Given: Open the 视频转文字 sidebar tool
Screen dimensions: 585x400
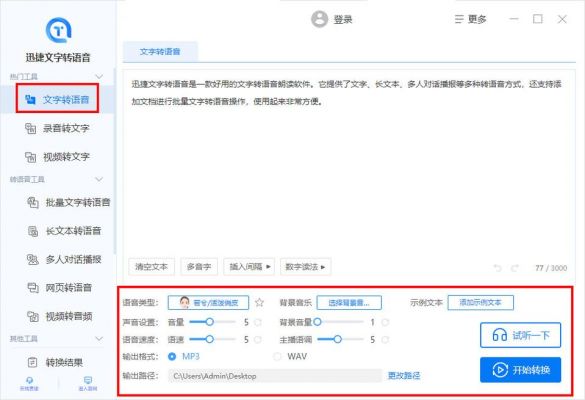Looking at the screenshot, I should tap(57, 157).
